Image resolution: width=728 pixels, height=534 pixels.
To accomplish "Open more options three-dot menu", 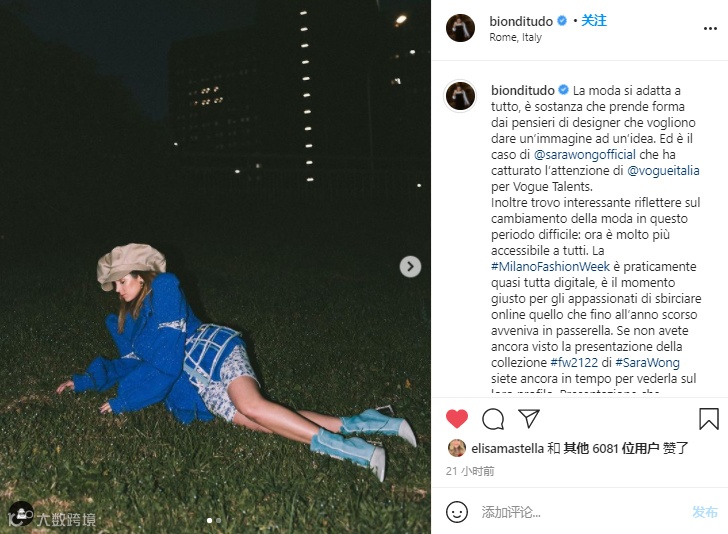I will (x=710, y=28).
